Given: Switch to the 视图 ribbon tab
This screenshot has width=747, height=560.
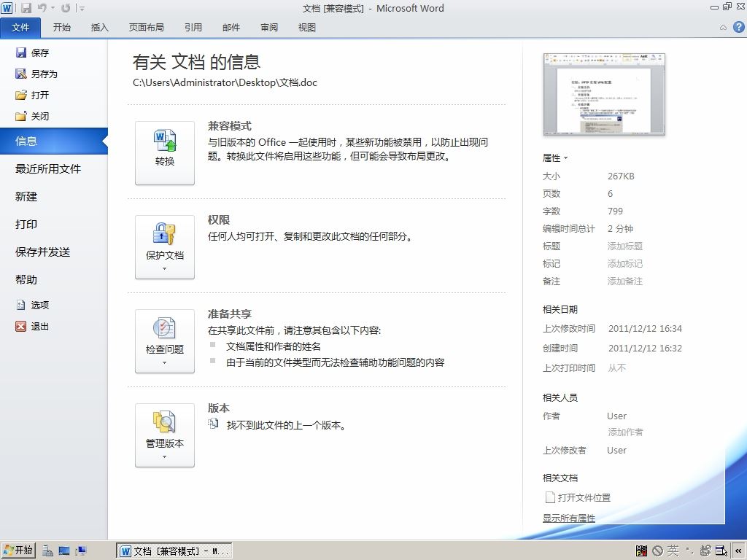Looking at the screenshot, I should 307,28.
